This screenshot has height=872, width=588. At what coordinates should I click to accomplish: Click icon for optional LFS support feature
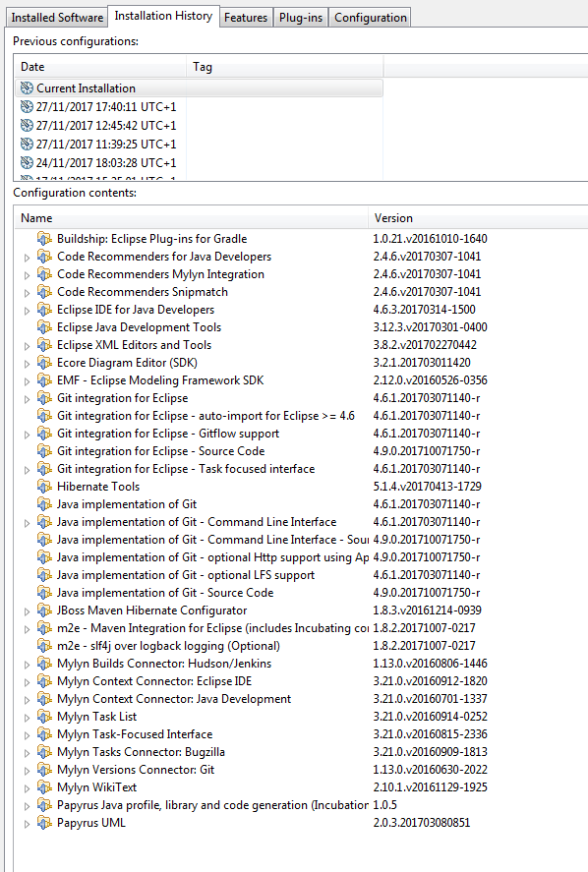pyautogui.click(x=44, y=575)
